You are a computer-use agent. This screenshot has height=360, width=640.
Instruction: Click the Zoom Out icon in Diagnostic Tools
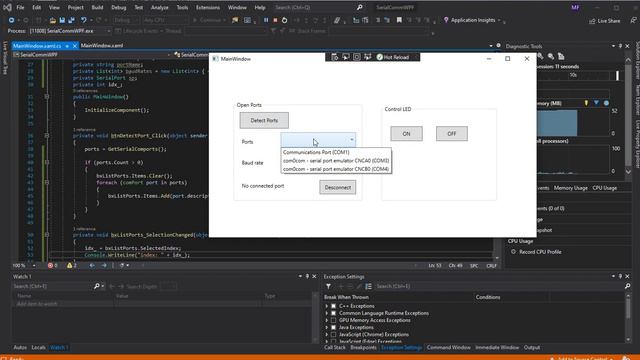click(551, 56)
